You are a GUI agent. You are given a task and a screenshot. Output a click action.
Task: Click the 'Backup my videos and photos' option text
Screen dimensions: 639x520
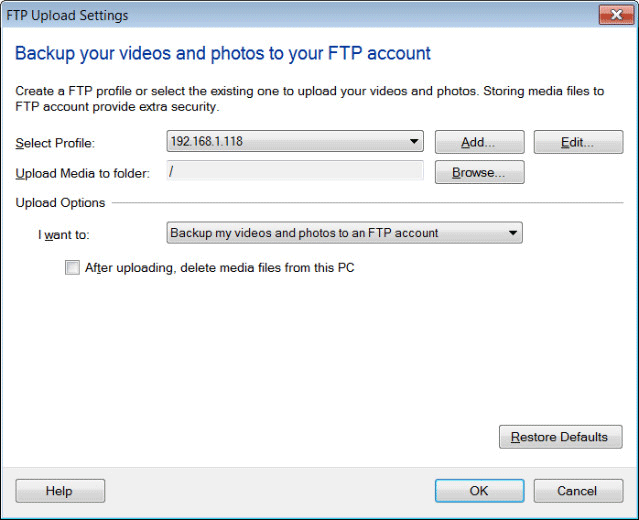[304, 233]
